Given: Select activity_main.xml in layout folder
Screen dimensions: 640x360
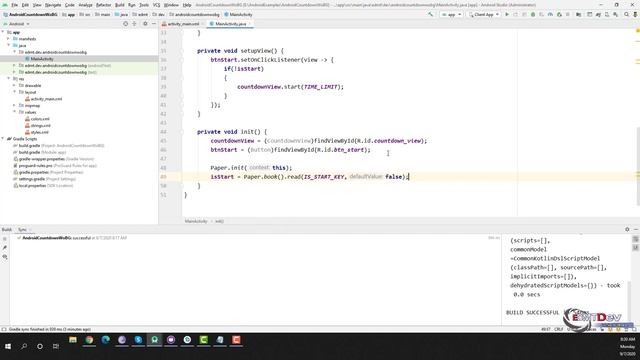Looking at the screenshot, I should 46,99.
